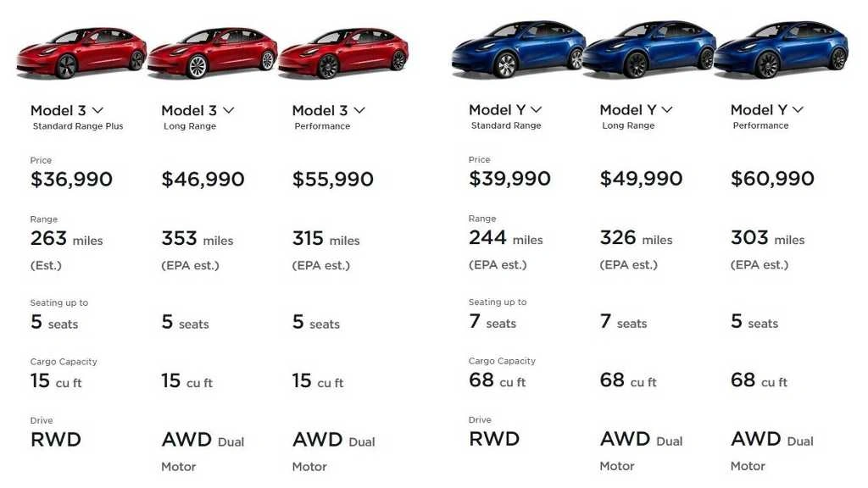Select the first blue Model Y car image
Viewport: 868px width, 488px height.
pos(519,51)
